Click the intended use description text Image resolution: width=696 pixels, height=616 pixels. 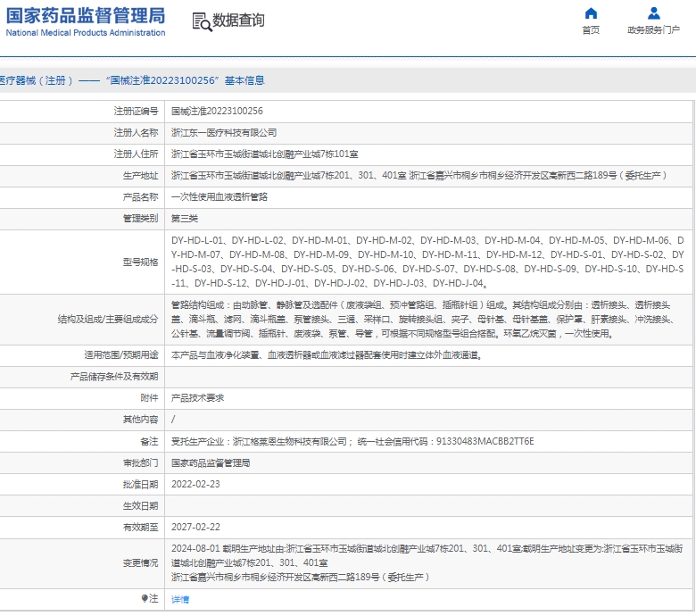pos(327,355)
